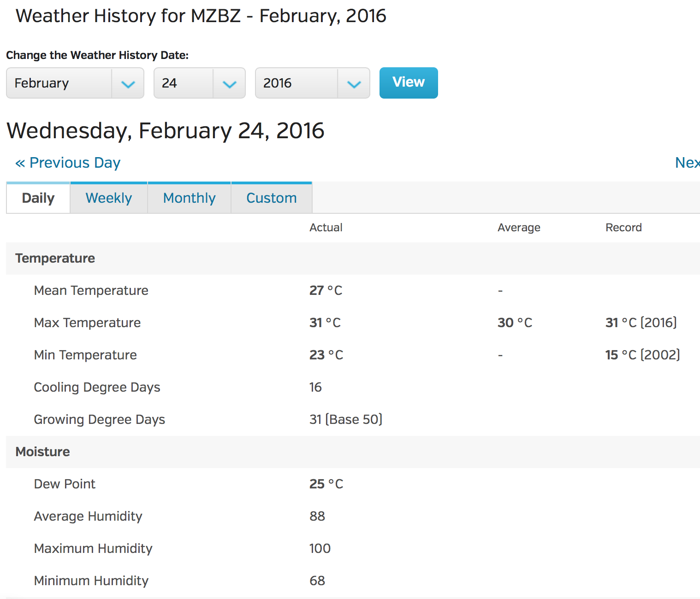
Task: Click the chevron arrow beside day 24
Action: pyautogui.click(x=229, y=84)
